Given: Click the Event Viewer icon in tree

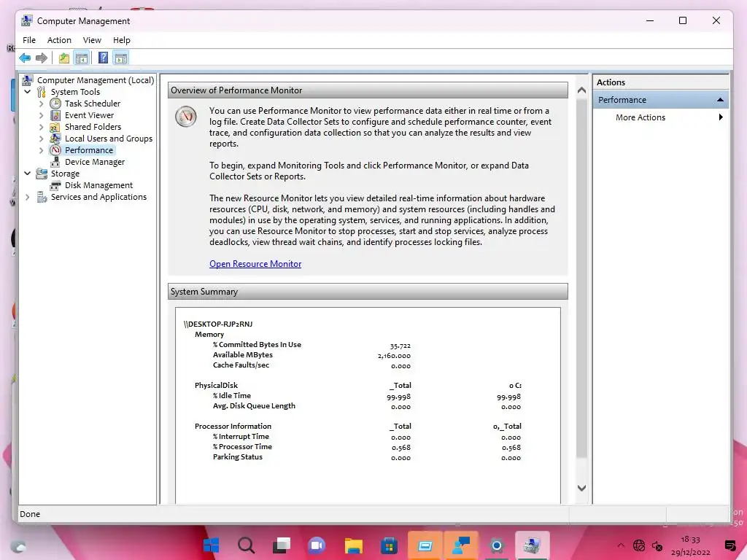Looking at the screenshot, I should [x=55, y=115].
